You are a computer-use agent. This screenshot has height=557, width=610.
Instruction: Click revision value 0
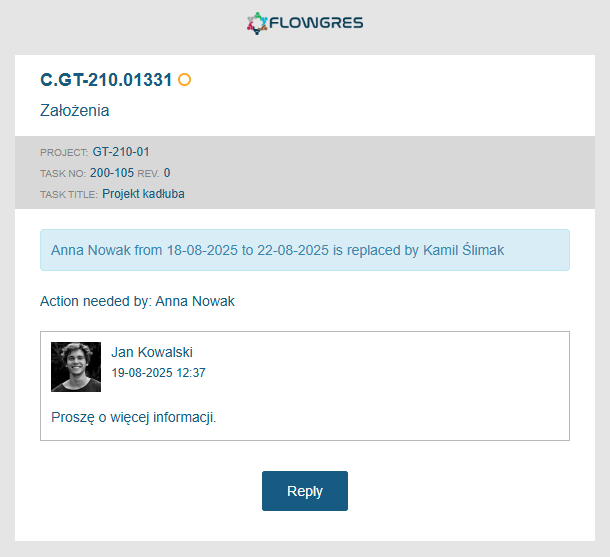click(x=167, y=173)
